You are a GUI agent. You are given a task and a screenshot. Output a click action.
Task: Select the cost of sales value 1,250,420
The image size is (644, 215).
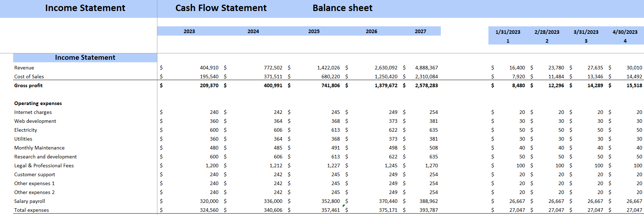pos(386,77)
